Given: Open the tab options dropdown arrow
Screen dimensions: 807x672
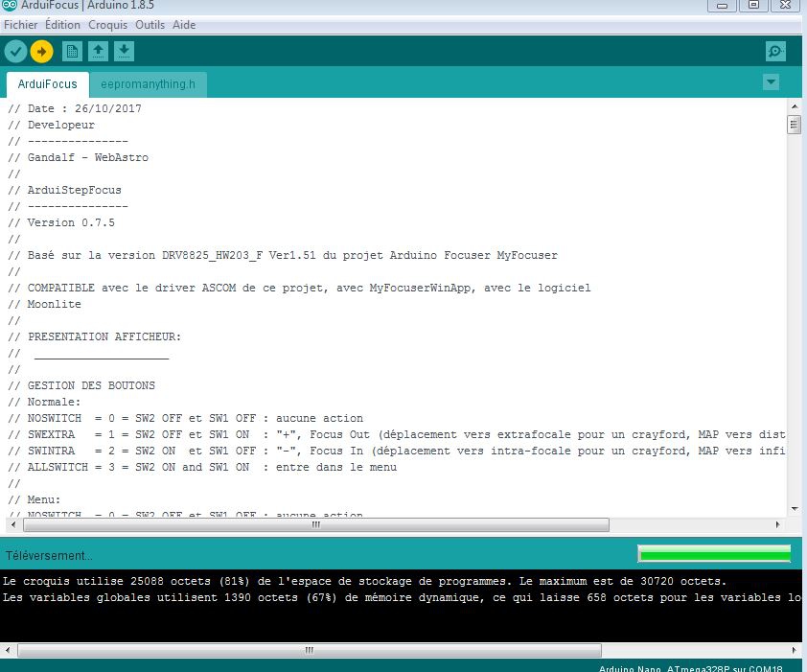Looking at the screenshot, I should [x=771, y=81].
